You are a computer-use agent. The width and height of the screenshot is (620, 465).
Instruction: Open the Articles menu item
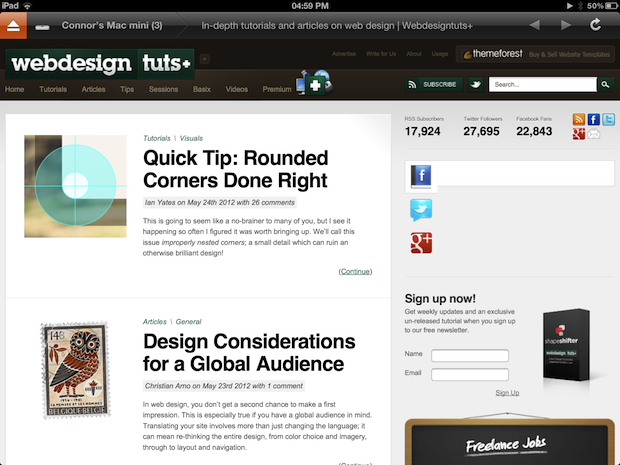pyautogui.click(x=93, y=89)
